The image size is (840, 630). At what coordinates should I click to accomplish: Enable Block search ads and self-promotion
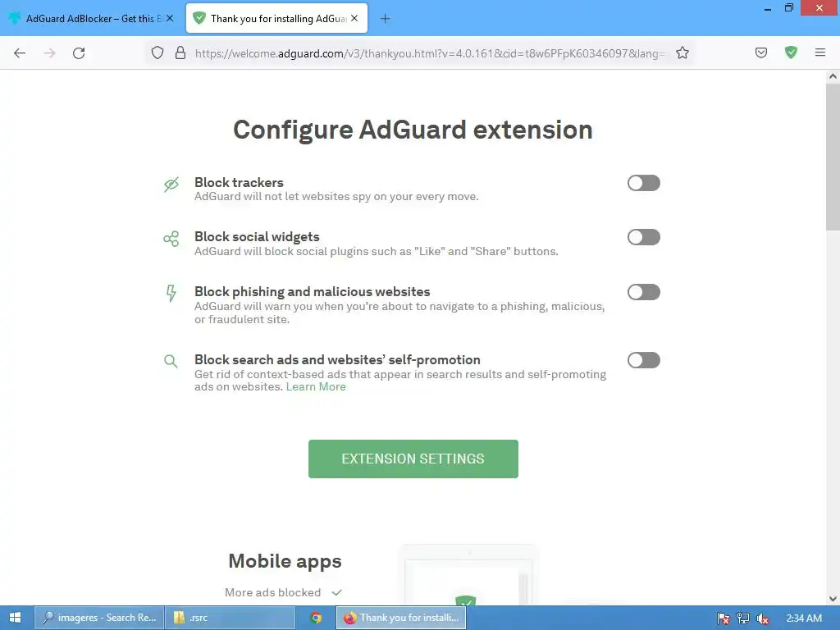tap(643, 360)
